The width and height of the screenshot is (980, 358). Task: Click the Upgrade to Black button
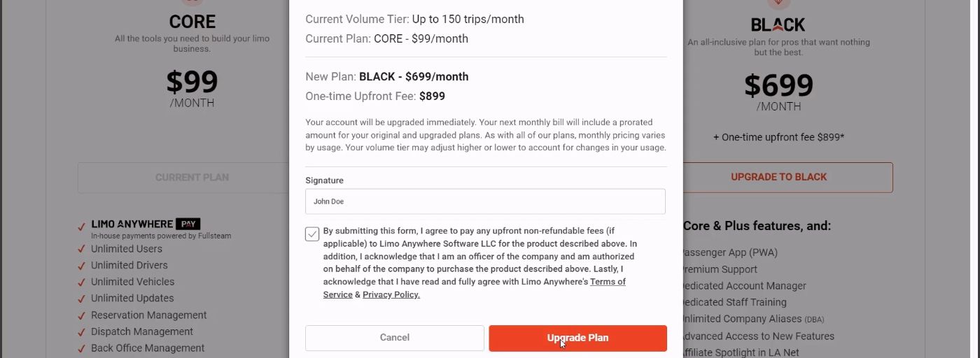coord(778,178)
